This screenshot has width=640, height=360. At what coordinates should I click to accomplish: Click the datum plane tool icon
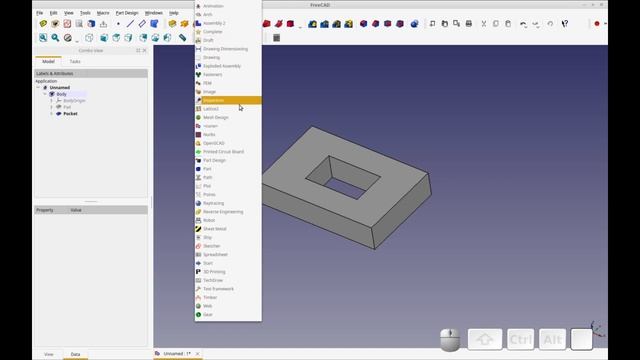[142, 24]
